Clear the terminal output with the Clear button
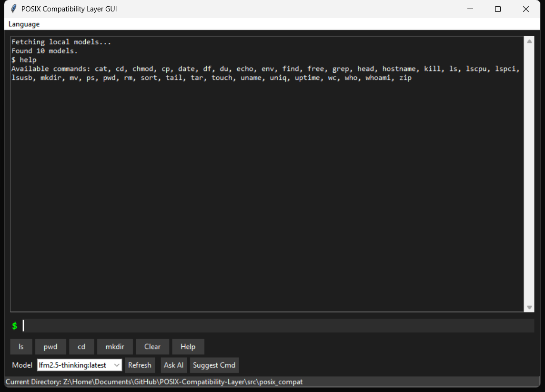Viewport: 545px width, 392px height. [152, 346]
